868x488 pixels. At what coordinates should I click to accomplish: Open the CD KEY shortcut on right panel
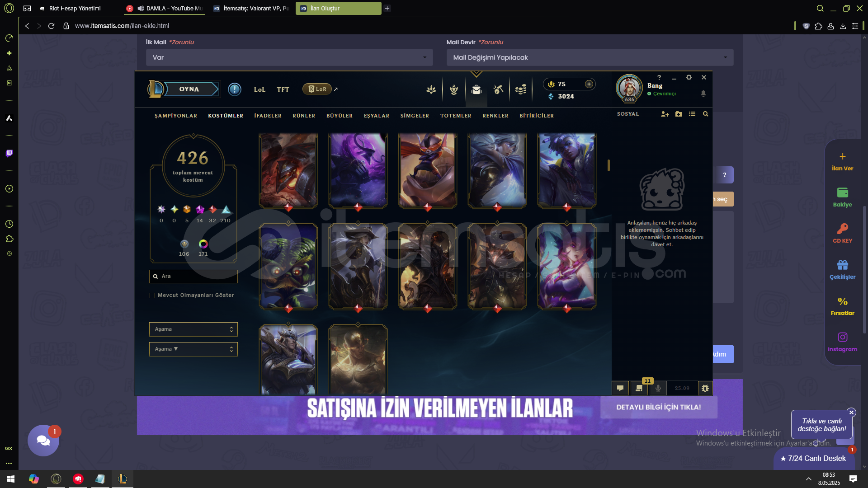[x=843, y=233]
